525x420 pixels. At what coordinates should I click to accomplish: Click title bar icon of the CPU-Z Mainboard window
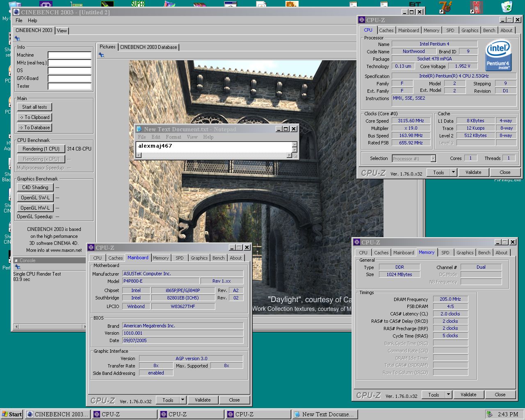point(91,247)
